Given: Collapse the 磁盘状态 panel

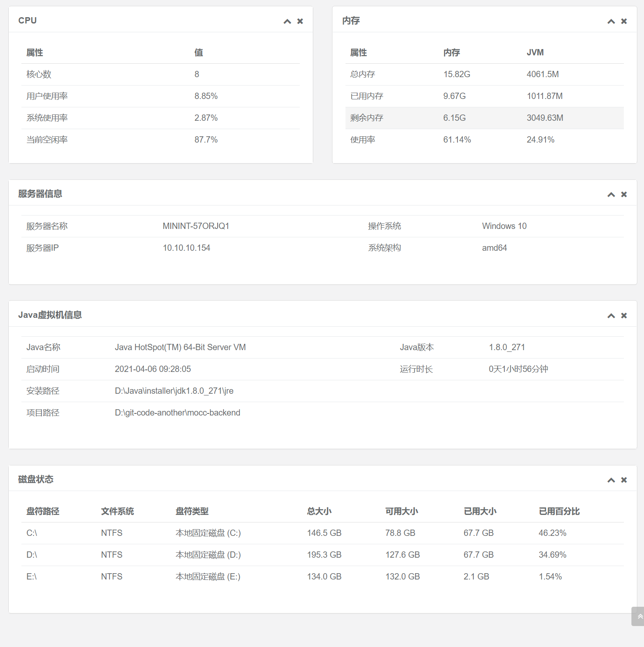Looking at the screenshot, I should pyautogui.click(x=611, y=479).
